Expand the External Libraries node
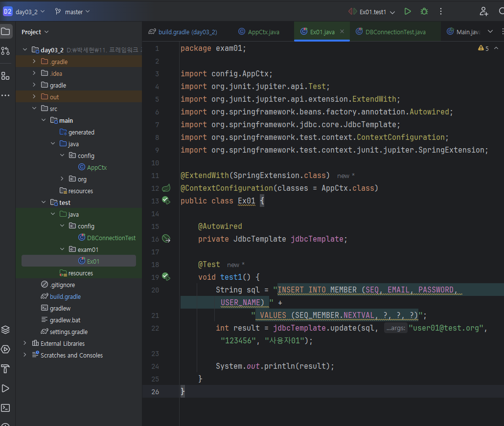Image resolution: width=504 pixels, height=426 pixels. coord(25,343)
